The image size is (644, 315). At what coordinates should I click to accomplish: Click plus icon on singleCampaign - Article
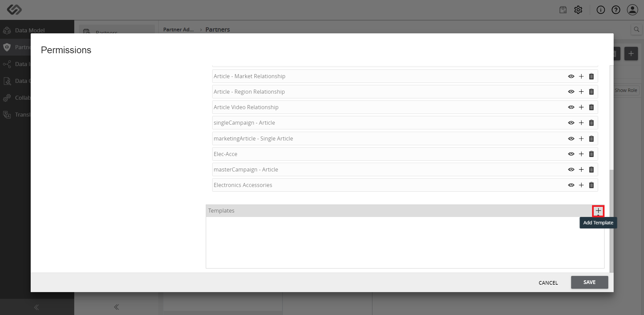(x=581, y=123)
